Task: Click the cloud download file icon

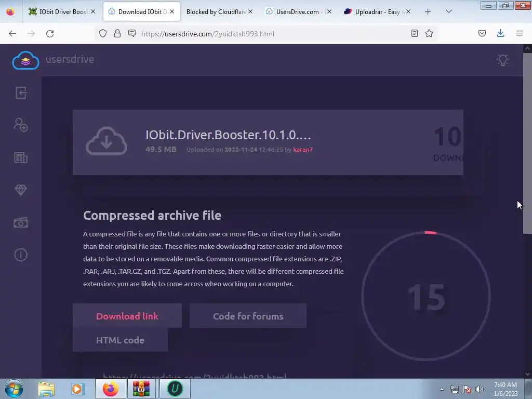Action: coord(106,141)
